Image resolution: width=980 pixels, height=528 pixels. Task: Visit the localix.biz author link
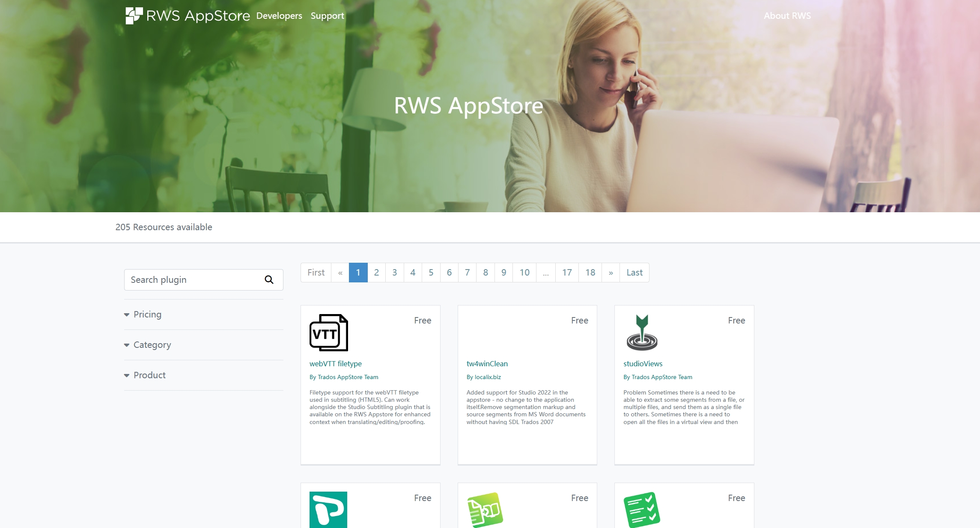click(488, 377)
